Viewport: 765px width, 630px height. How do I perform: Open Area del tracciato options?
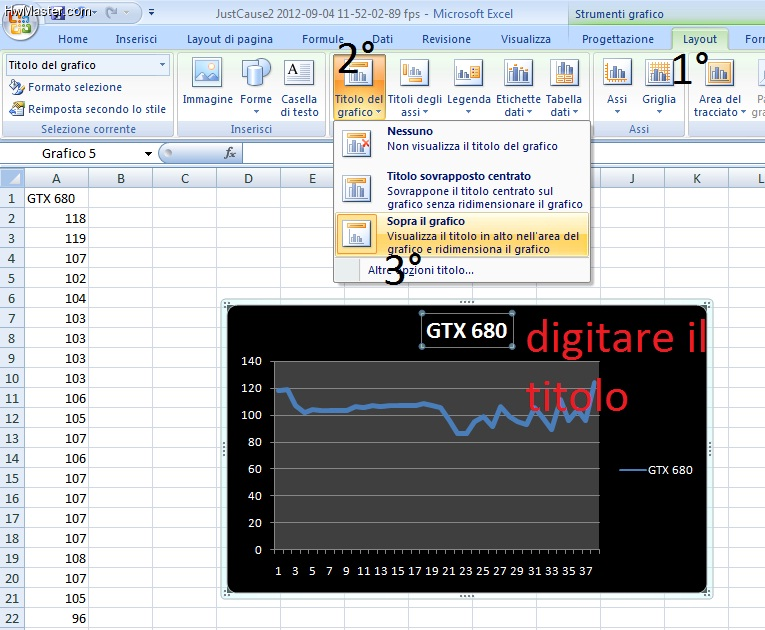click(x=720, y=87)
